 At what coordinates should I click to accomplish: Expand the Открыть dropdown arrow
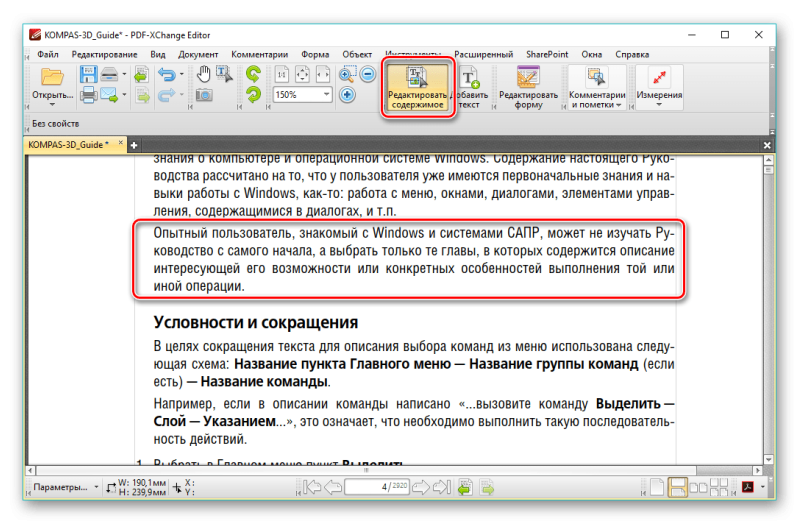coord(52,105)
